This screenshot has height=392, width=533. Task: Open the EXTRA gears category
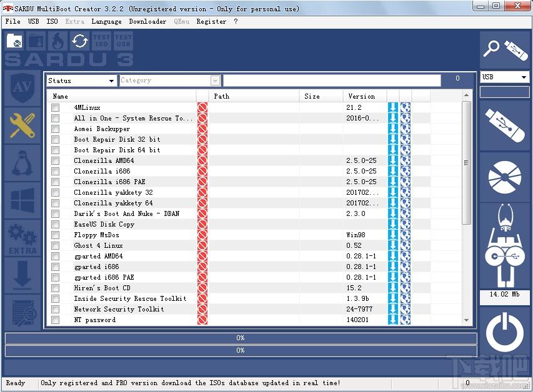[x=22, y=238]
